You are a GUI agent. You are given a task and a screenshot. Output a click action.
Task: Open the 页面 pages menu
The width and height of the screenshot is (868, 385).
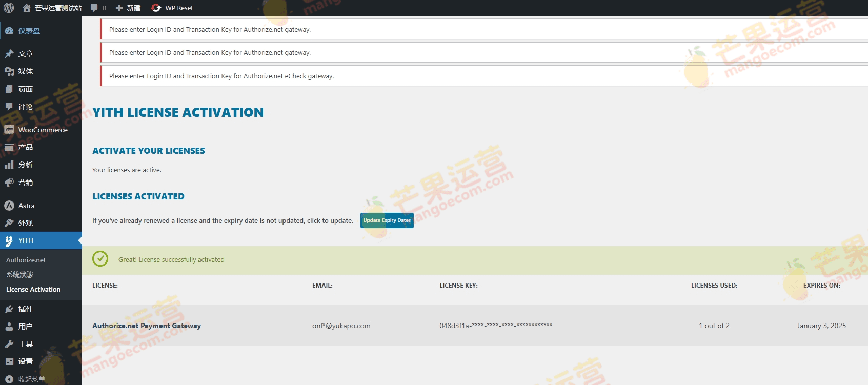coord(41,89)
